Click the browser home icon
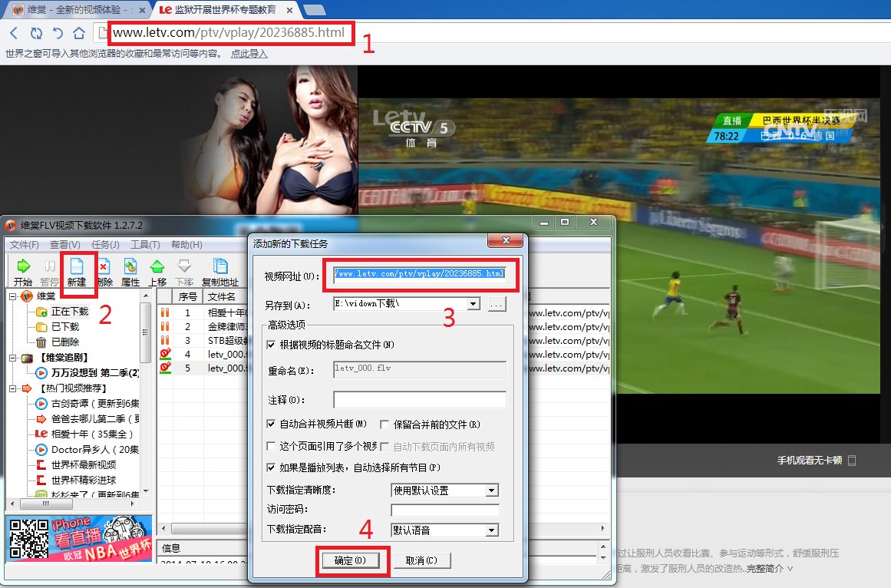891x588 pixels. point(78,33)
